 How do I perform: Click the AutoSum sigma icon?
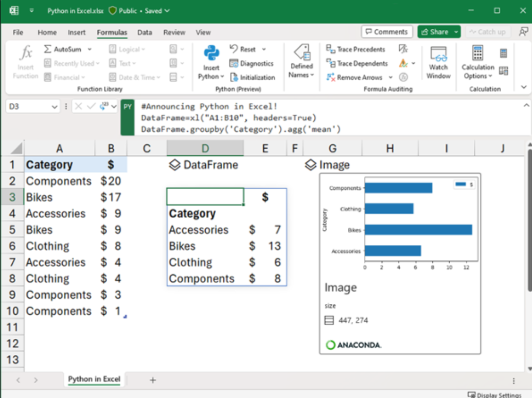(47, 49)
